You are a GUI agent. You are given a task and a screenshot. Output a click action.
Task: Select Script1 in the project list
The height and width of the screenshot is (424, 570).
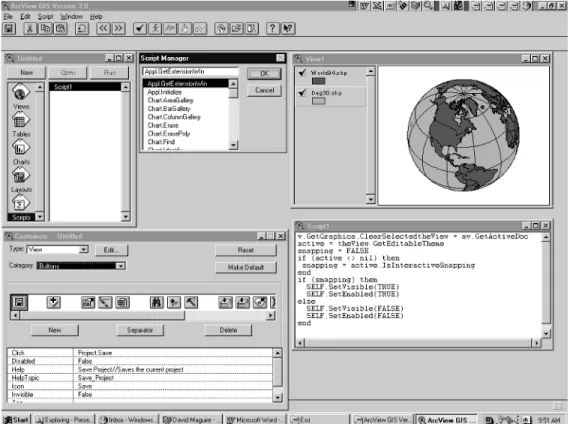[x=85, y=87]
